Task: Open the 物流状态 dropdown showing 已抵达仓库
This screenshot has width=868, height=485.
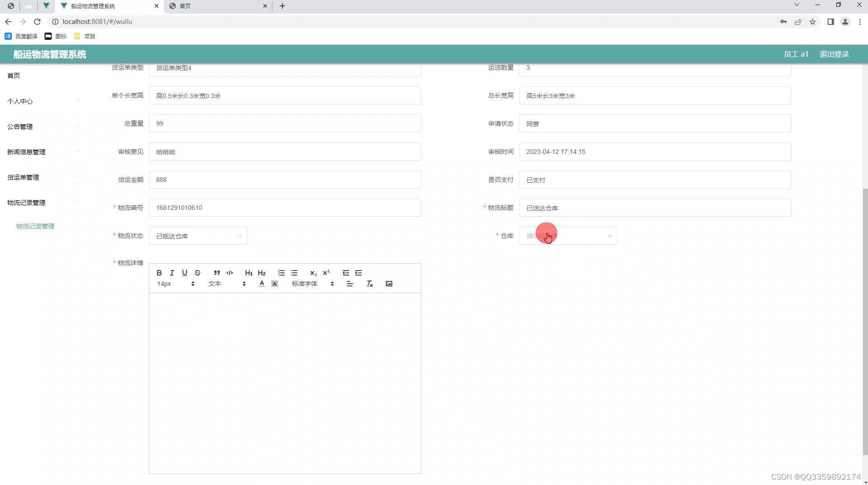Action: [x=198, y=236]
